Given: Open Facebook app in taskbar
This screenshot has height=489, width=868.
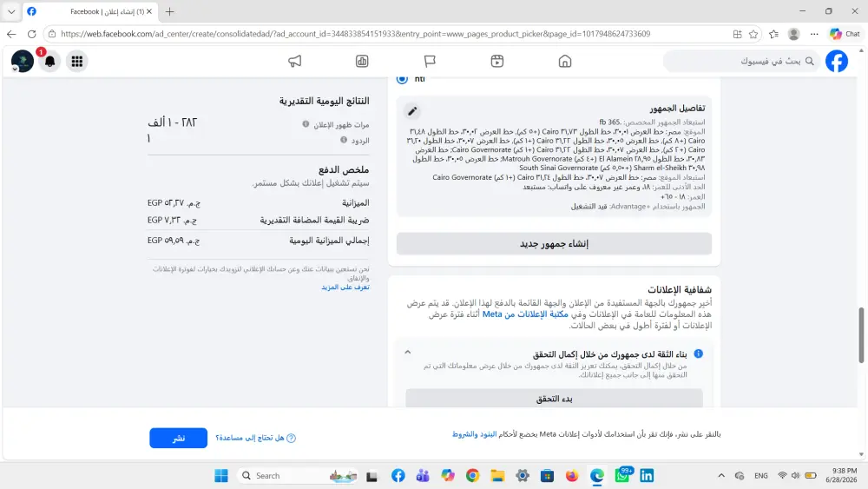Looking at the screenshot, I should coord(398,476).
